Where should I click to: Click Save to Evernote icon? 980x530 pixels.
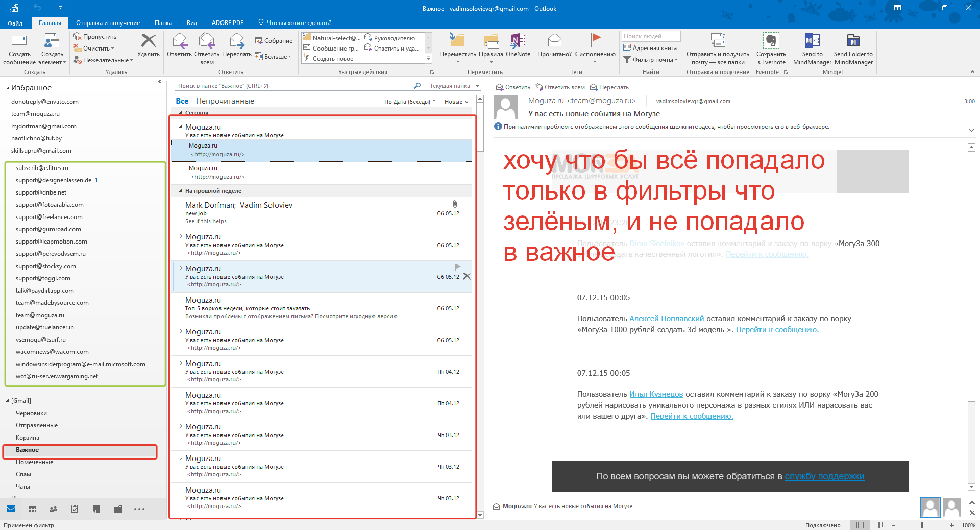pos(771,41)
